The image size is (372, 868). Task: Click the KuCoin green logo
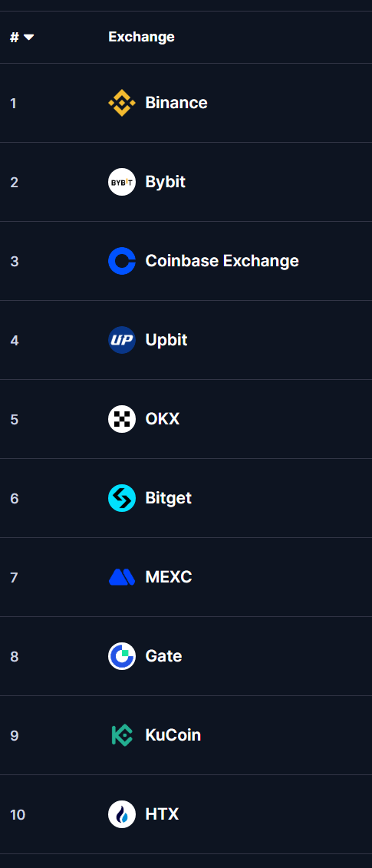122,735
